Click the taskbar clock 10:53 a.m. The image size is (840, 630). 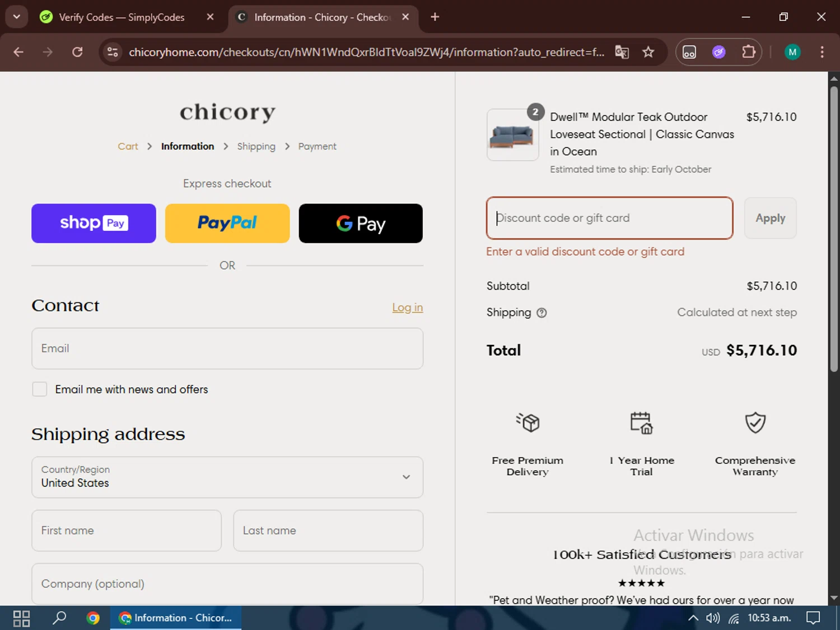[x=769, y=618]
